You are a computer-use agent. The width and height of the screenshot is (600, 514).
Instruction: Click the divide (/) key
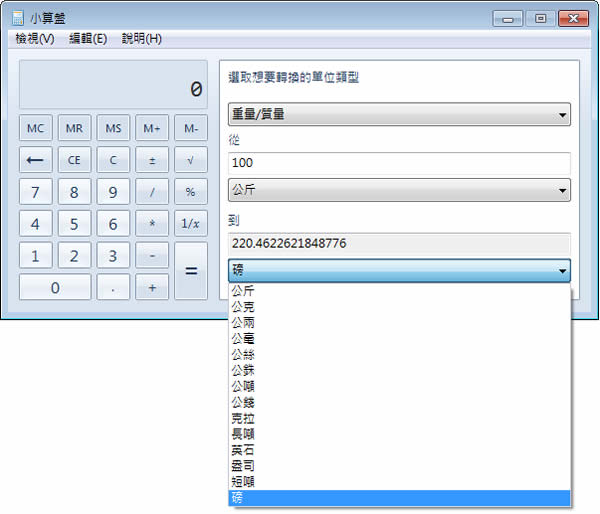tap(152, 192)
